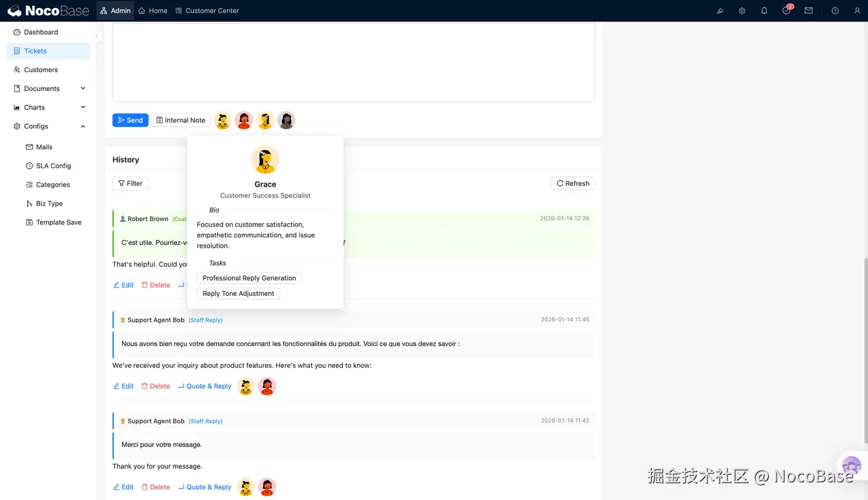The width and height of the screenshot is (868, 500).
Task: Open the history Filter options
Action: click(x=130, y=183)
